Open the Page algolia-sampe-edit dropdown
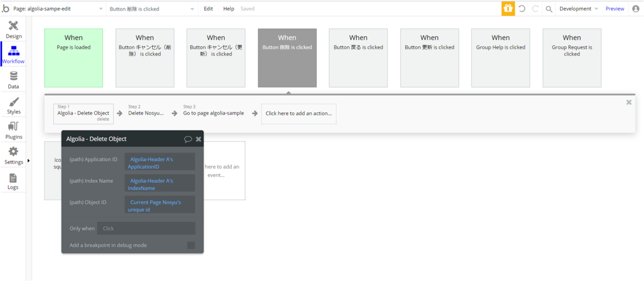This screenshot has width=644, height=281. (x=58, y=9)
